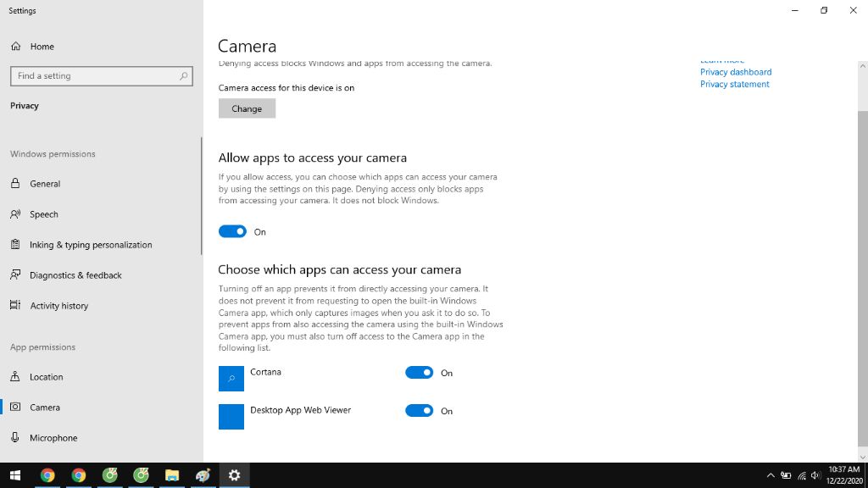The image size is (868, 488).
Task: Open the battery status tray icon
Action: tap(786, 475)
